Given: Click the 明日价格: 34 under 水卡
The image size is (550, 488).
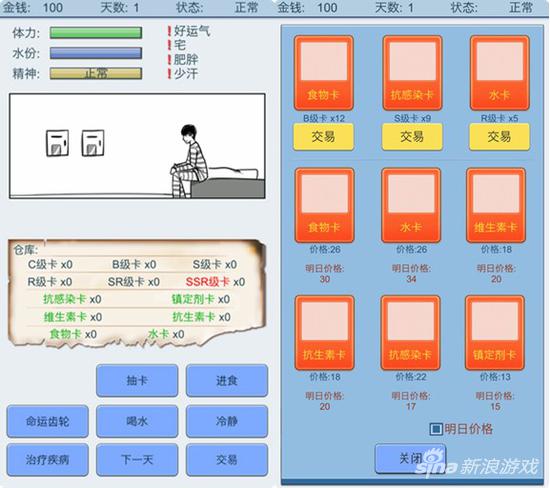Looking at the screenshot, I should point(411,274).
